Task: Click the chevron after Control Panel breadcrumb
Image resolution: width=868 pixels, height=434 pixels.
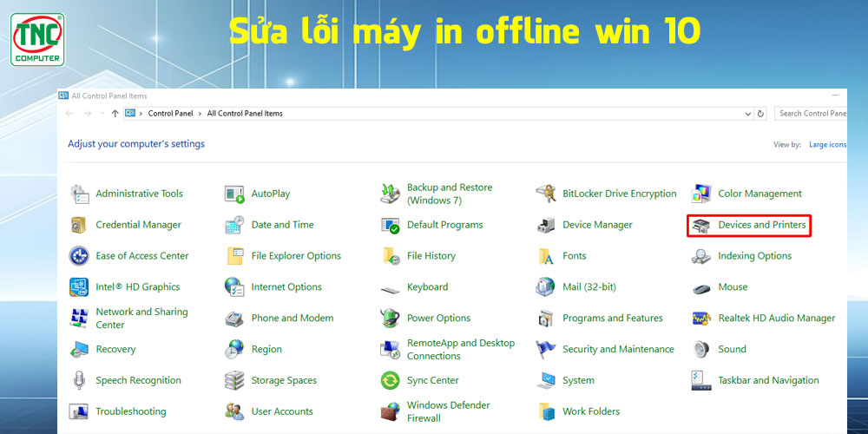Action: tap(200, 114)
